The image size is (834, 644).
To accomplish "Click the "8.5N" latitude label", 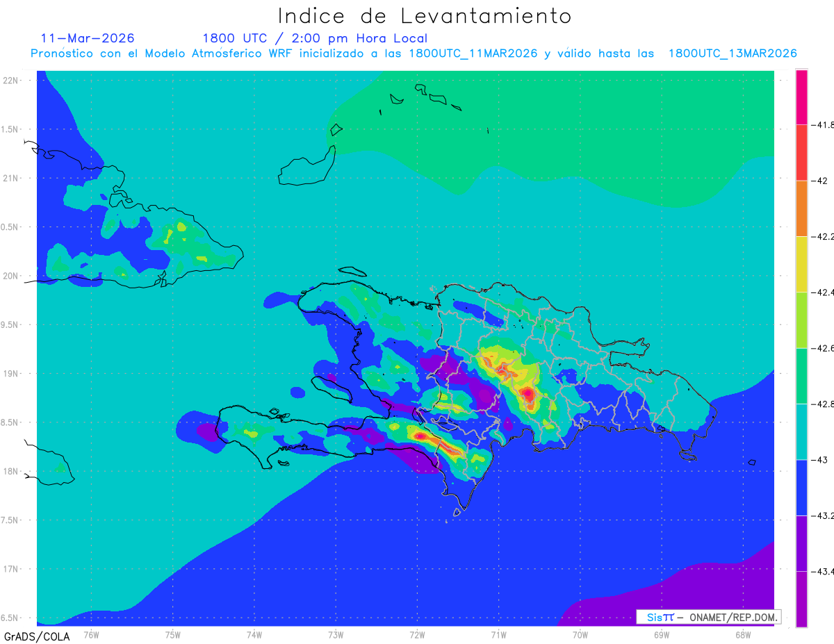I will 10,422.
